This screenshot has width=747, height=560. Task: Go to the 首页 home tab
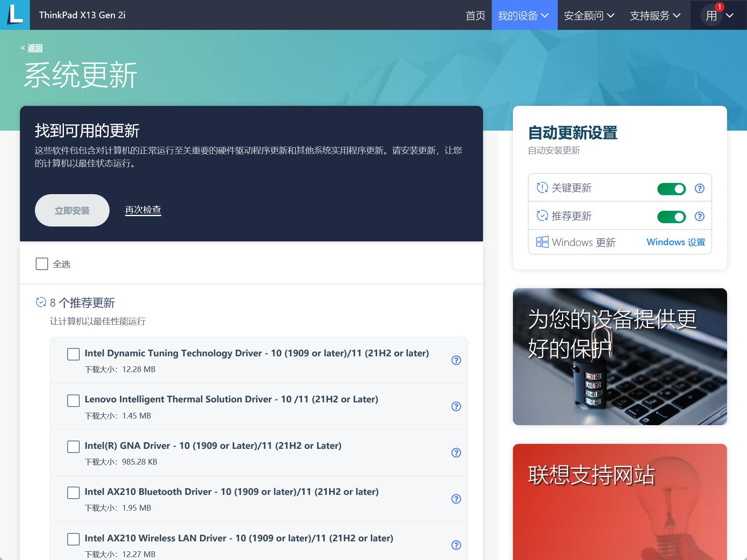tap(475, 15)
